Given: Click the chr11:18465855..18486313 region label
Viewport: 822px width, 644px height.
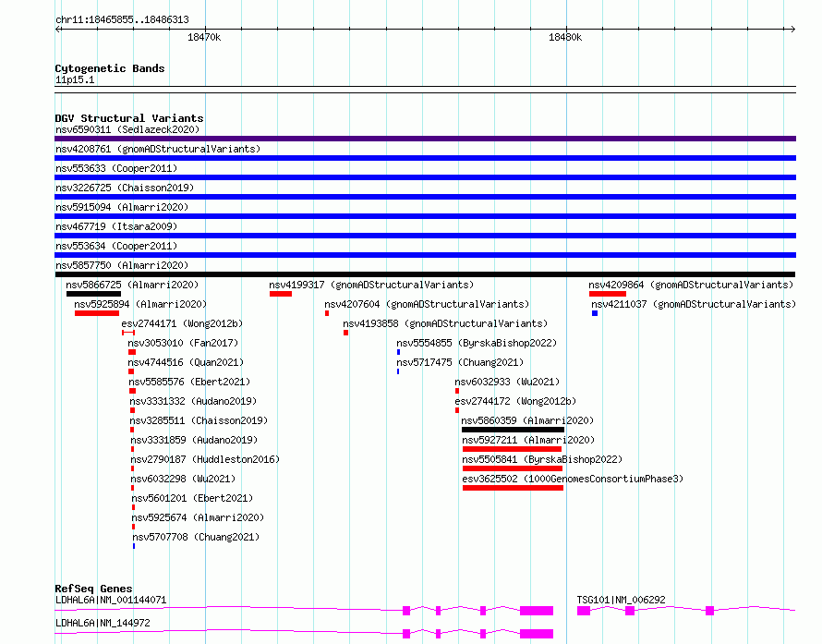Looking at the screenshot, I should [122, 20].
